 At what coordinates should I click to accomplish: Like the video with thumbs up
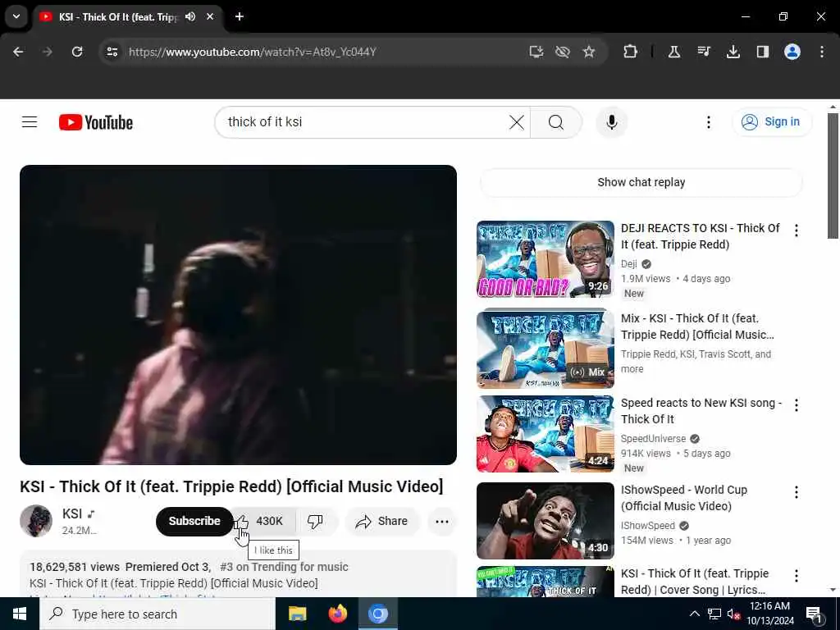click(x=263, y=521)
